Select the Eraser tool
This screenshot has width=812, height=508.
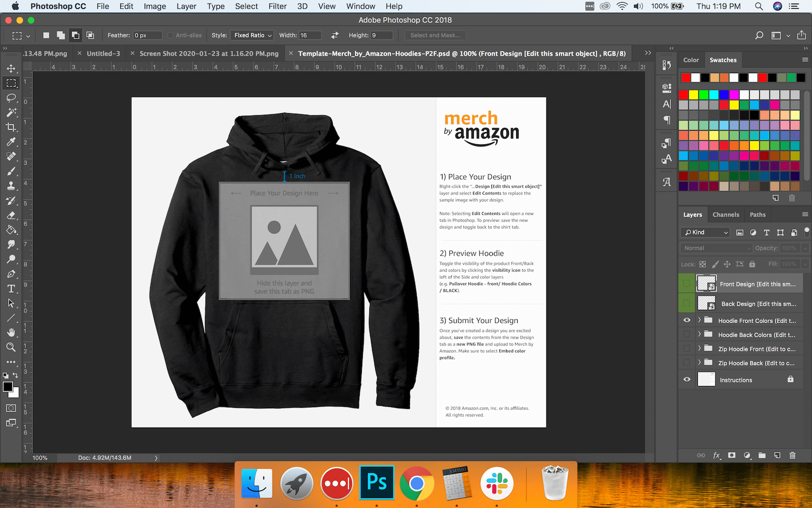click(11, 215)
